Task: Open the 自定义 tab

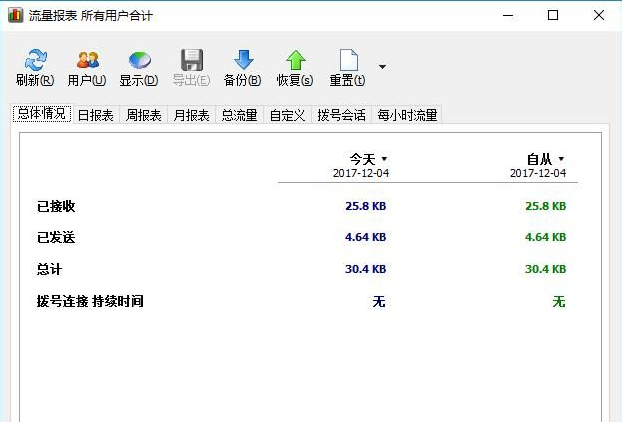Action: point(288,115)
